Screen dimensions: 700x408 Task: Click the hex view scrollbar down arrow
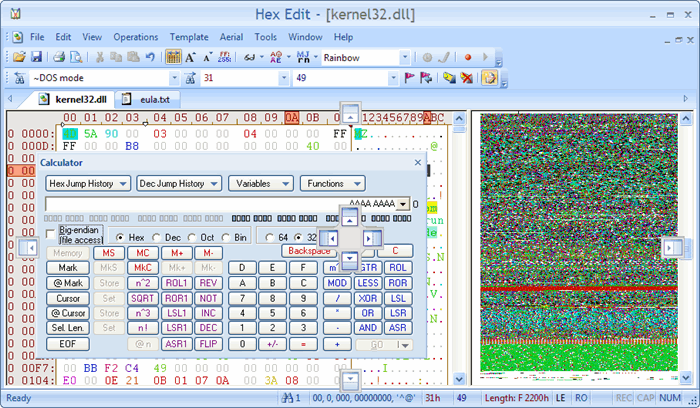(x=459, y=379)
